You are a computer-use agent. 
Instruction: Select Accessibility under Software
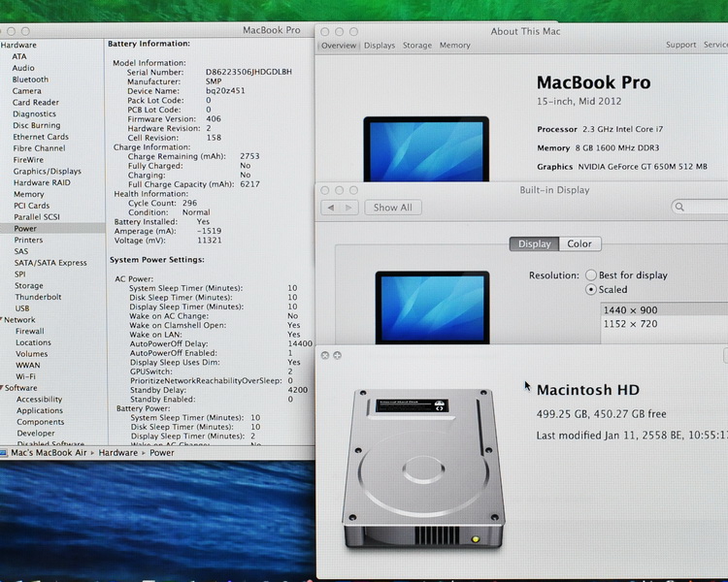tap(40, 399)
